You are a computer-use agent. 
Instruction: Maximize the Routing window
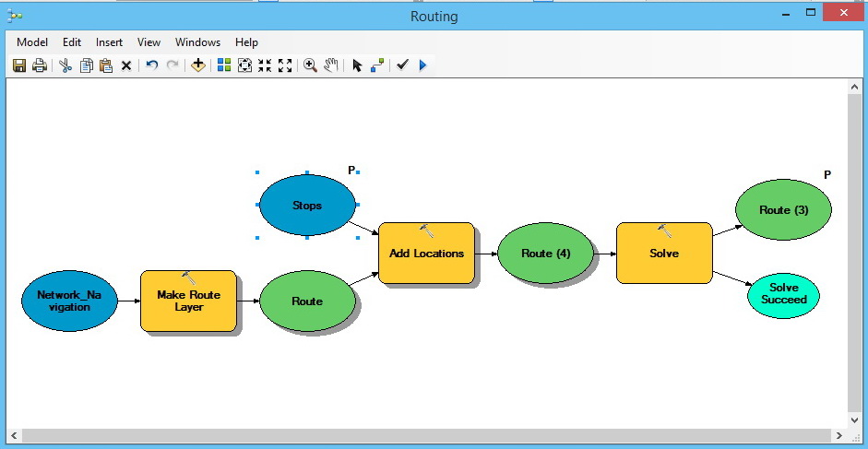[811, 12]
